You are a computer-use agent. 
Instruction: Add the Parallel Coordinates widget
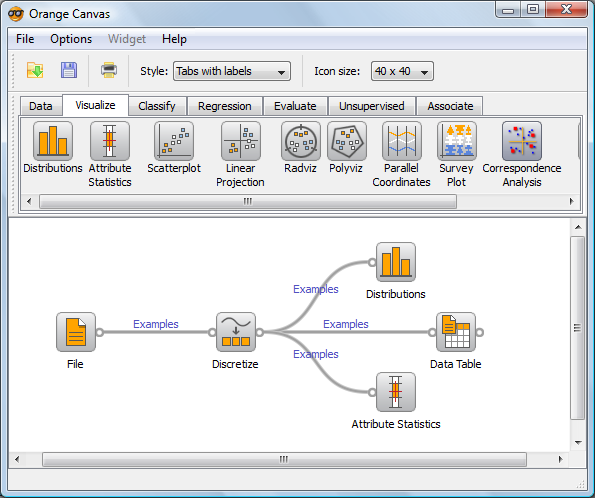pyautogui.click(x=401, y=141)
